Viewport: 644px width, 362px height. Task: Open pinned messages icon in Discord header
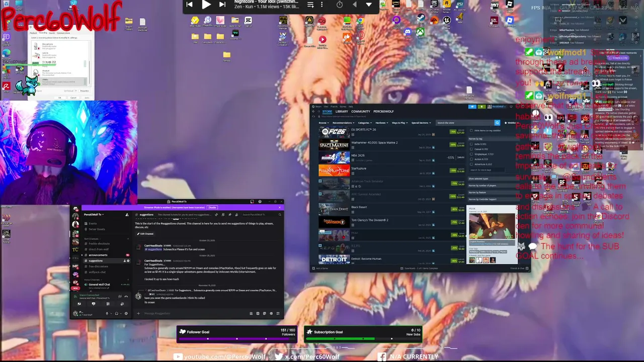coord(229,215)
